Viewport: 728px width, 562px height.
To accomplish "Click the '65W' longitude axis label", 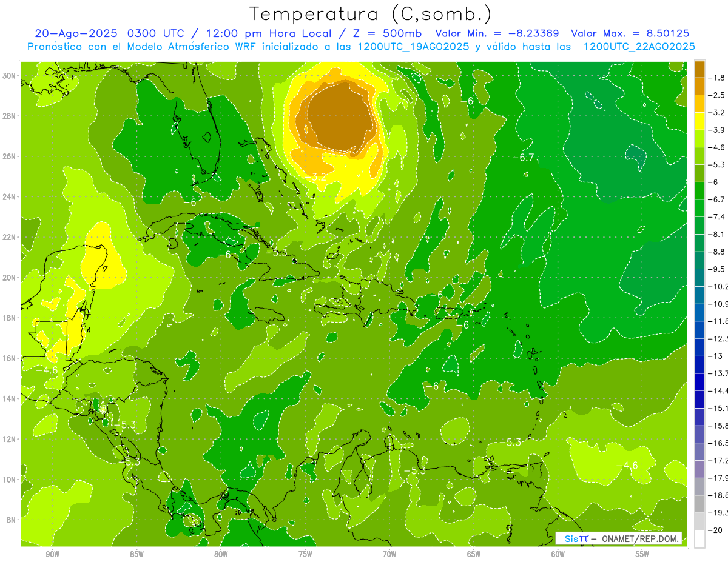I will tap(474, 554).
